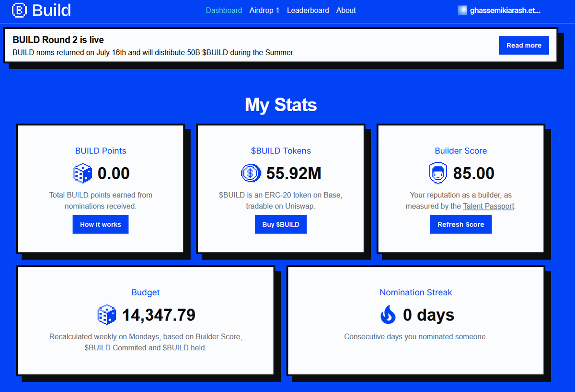Go to the Airdrop 1 page
Image resolution: width=575 pixels, height=392 pixels.
pyautogui.click(x=264, y=10)
